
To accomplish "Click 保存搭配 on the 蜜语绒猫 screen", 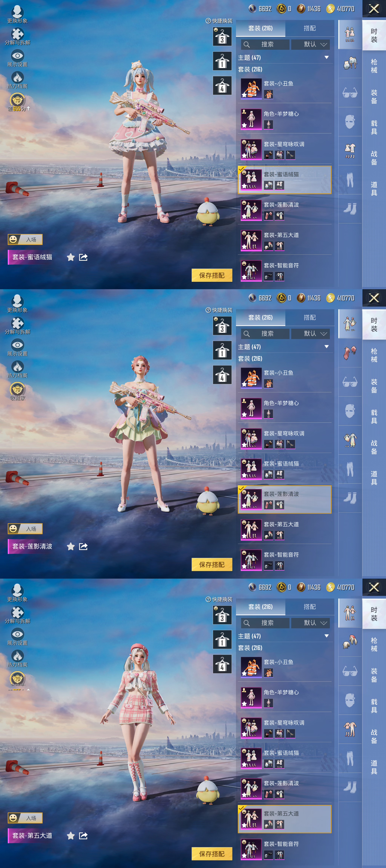I will (x=212, y=275).
